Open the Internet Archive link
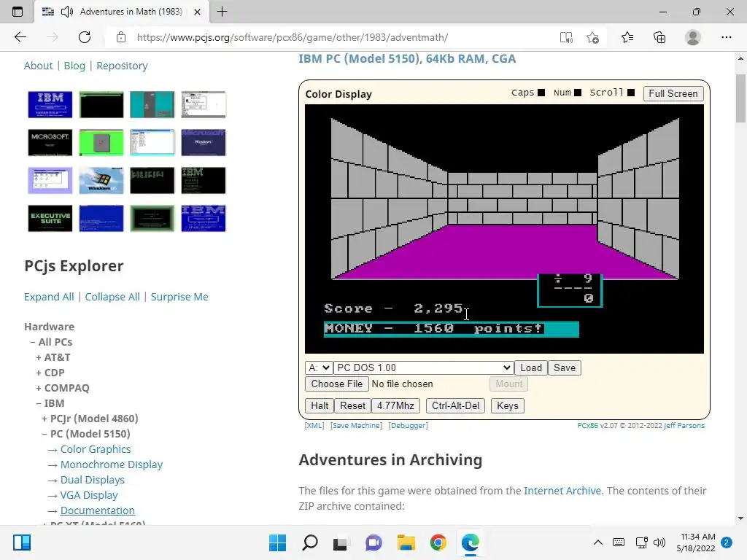747x560 pixels. [x=562, y=491]
